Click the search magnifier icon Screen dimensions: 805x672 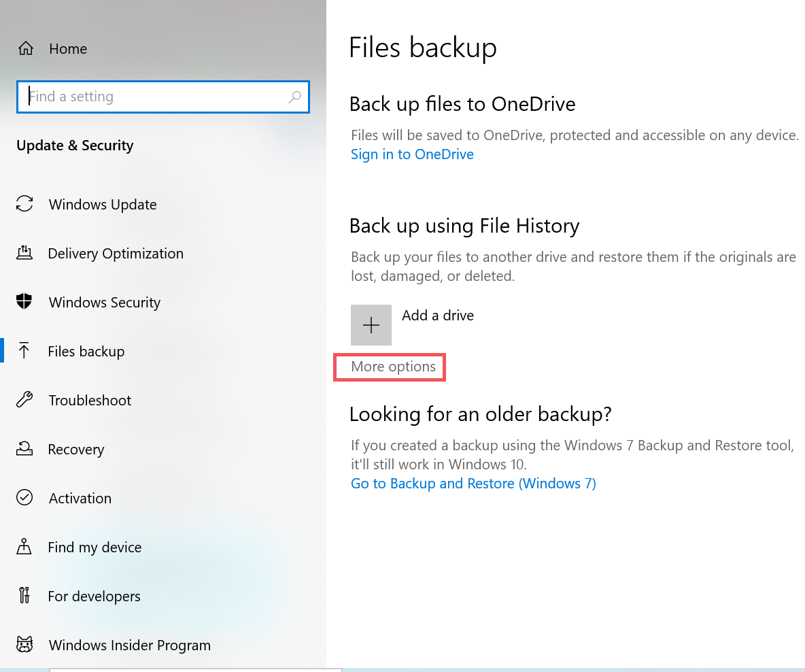tap(294, 96)
